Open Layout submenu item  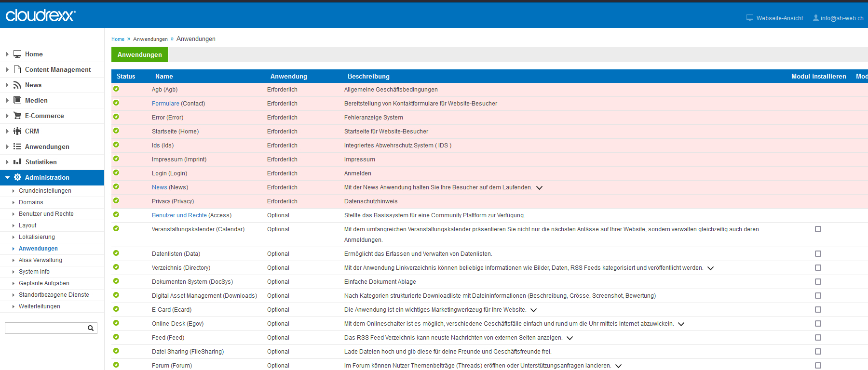(x=27, y=225)
